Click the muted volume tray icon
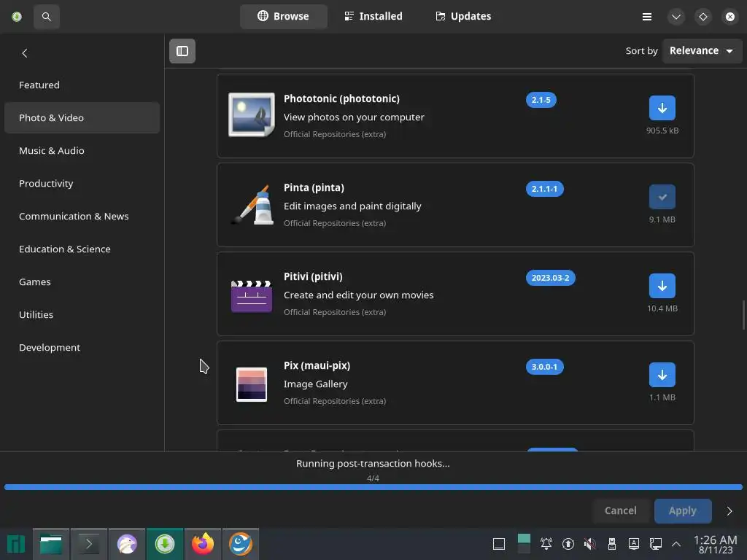 coord(589,544)
